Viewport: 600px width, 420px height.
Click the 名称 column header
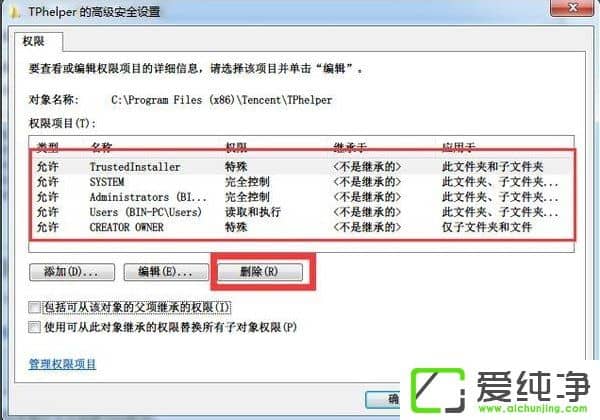[102, 147]
